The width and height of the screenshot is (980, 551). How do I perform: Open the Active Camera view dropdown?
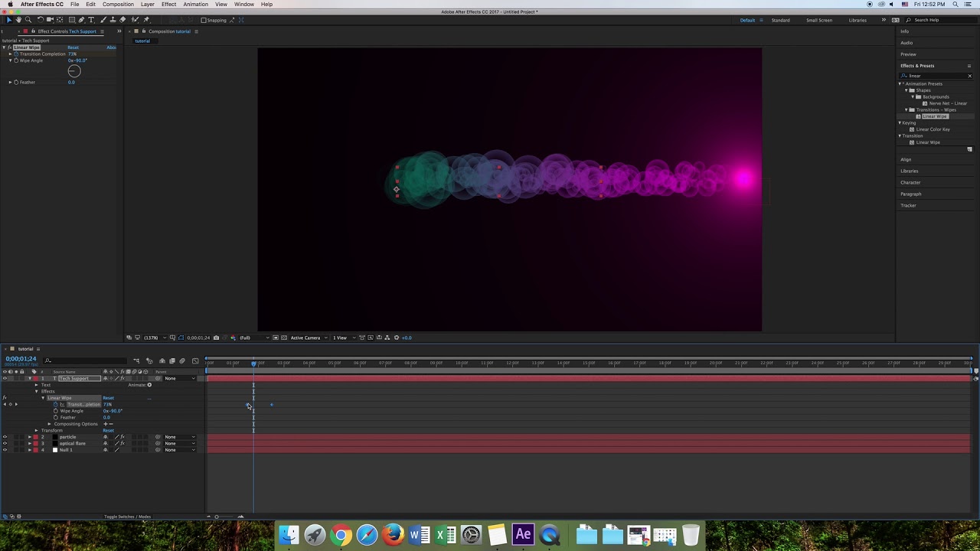[x=308, y=337]
